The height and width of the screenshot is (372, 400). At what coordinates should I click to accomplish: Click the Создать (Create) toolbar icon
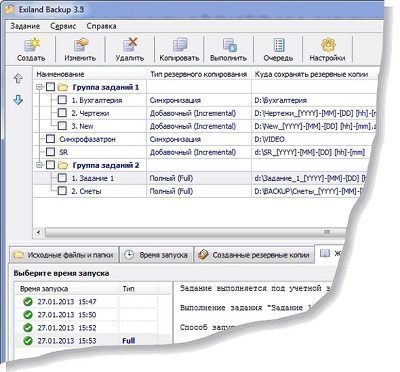32,45
